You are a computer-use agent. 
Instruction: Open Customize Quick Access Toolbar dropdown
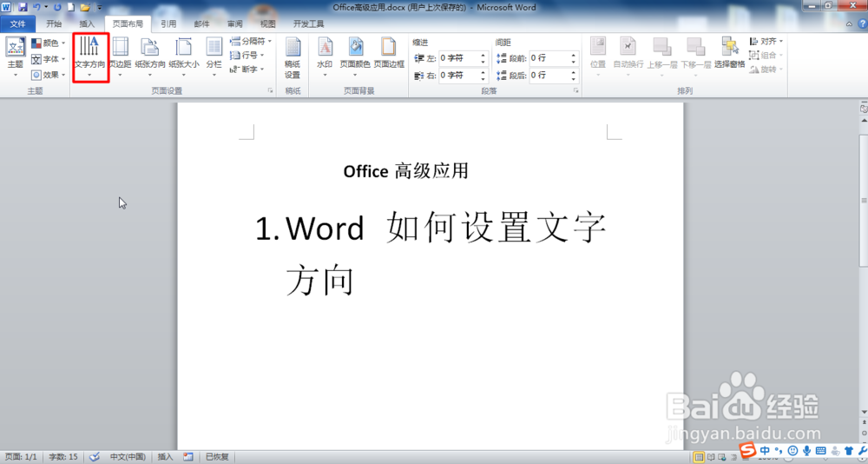coord(100,7)
